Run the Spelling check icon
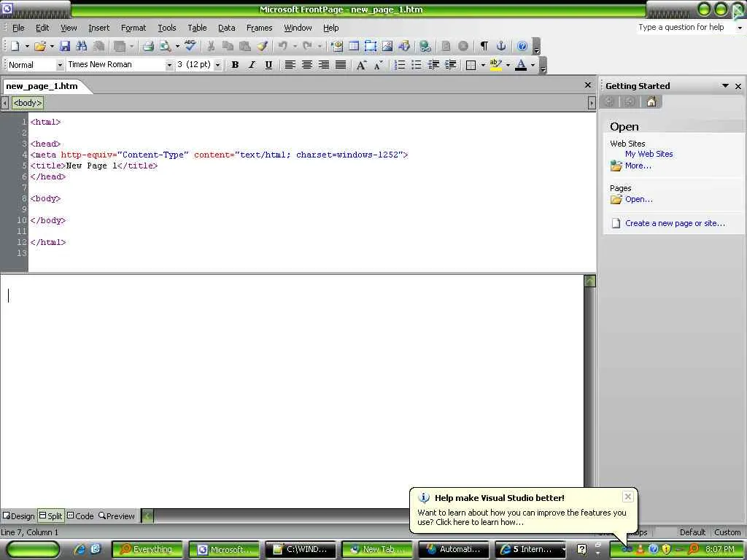Screen dimensions: 747x560 pos(190,46)
